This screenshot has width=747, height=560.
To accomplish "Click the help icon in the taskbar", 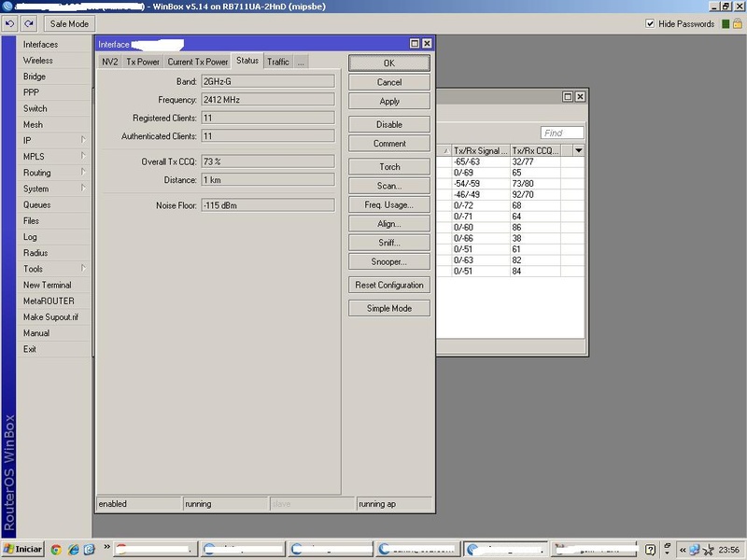I will [651, 550].
